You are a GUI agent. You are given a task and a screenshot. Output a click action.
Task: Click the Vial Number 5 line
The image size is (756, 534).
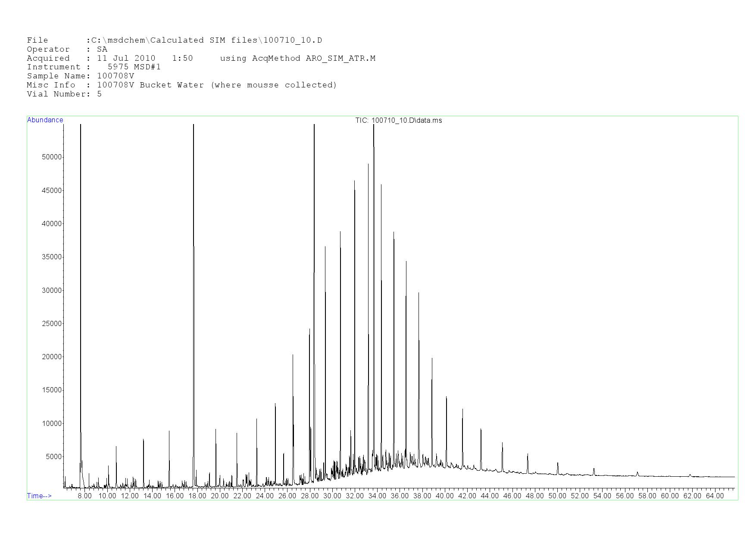pos(64,94)
